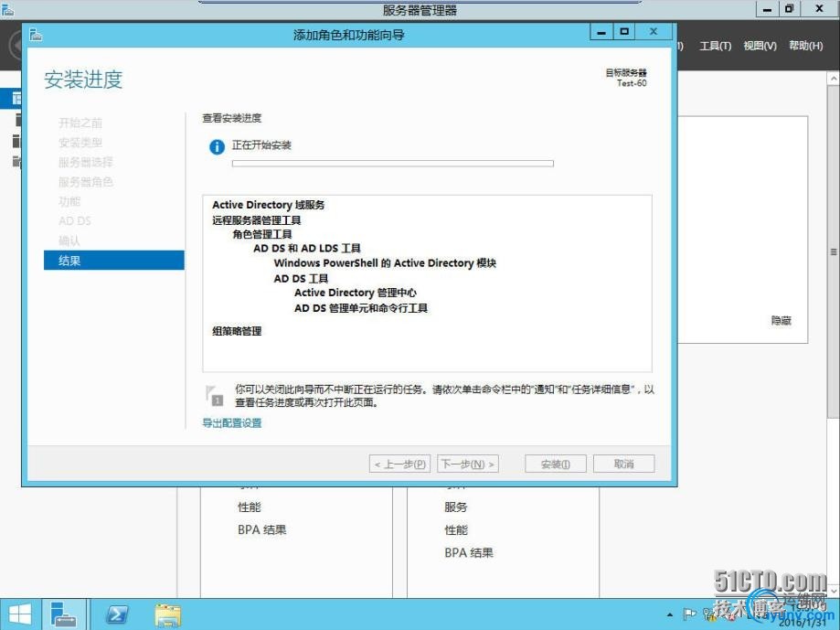840x630 pixels.
Task: Select the AD DS wizard step
Action: [75, 220]
